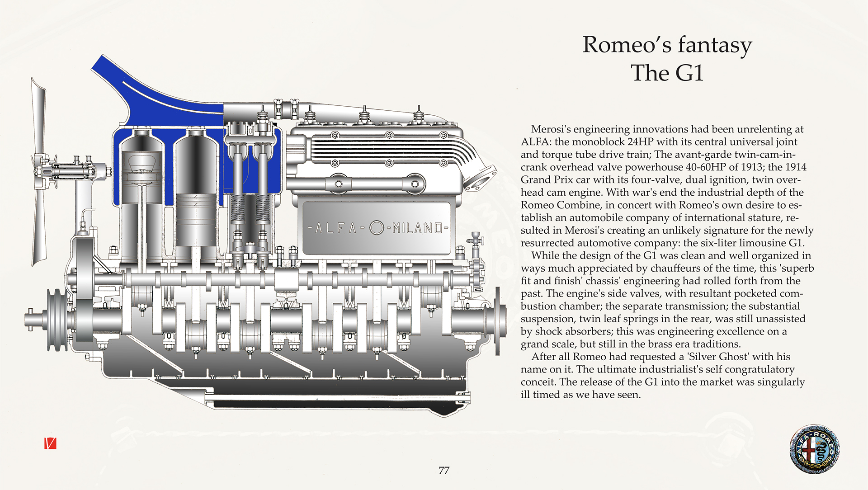
Task: Click the words "ill timed as we have seen."
Action: 580,395
